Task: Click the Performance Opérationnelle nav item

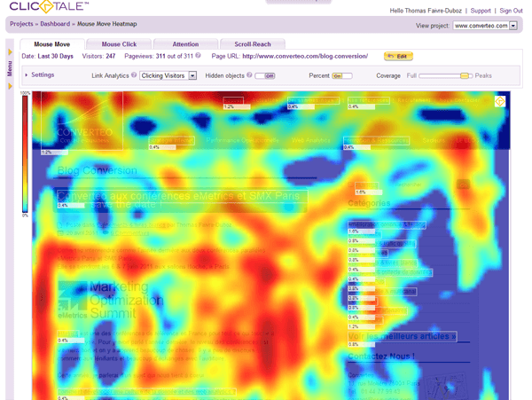Action: (x=242, y=140)
